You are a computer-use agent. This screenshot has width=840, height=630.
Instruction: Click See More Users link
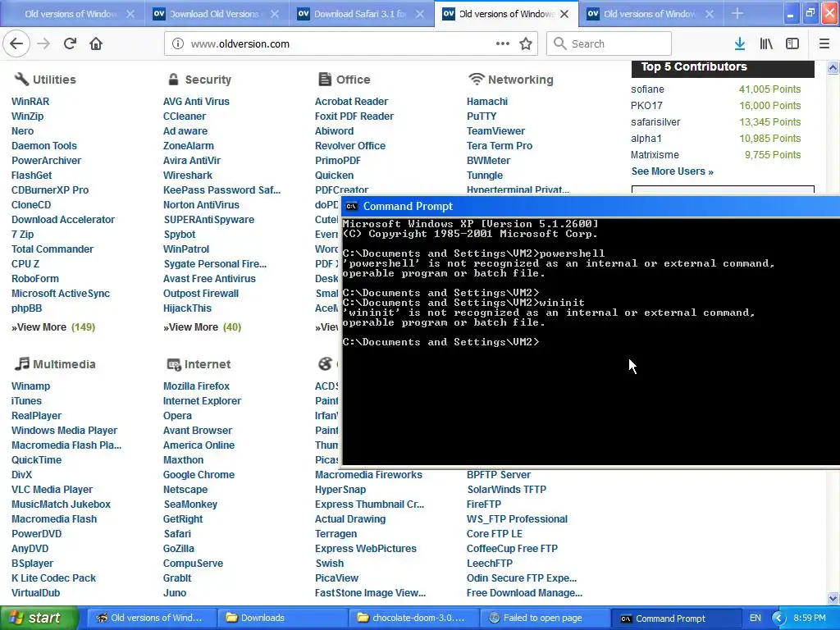tap(673, 171)
